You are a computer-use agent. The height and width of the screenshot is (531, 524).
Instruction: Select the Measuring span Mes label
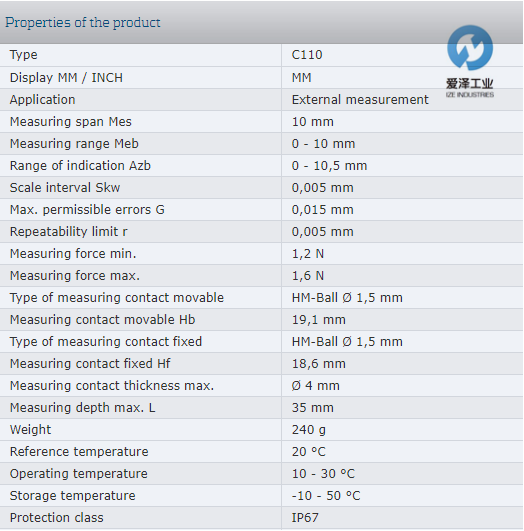pyautogui.click(x=70, y=122)
